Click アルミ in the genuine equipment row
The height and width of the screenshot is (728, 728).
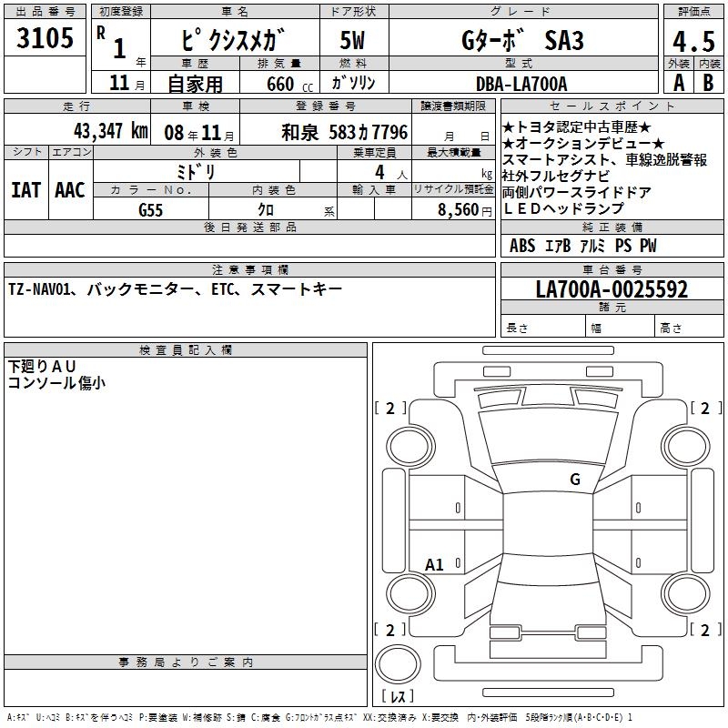pyautogui.click(x=593, y=245)
